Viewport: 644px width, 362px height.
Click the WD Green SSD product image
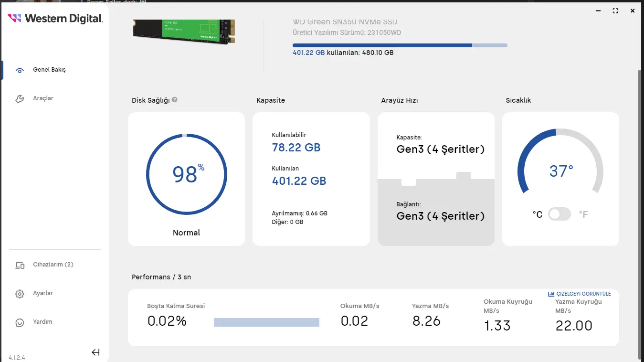click(x=184, y=32)
